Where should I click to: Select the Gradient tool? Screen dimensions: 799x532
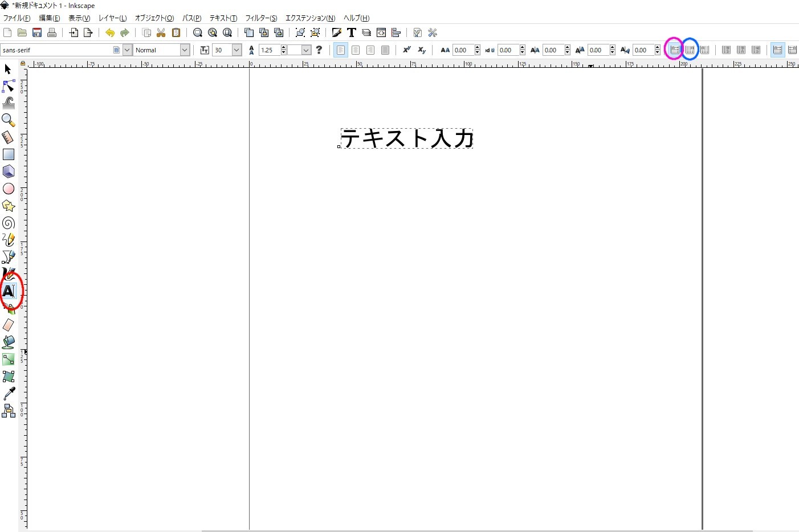tap(8, 359)
